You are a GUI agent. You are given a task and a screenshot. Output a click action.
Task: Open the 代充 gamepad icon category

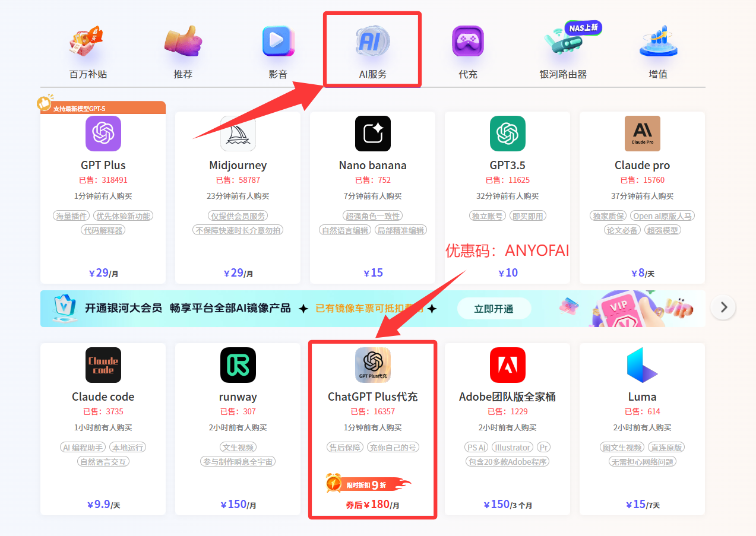click(468, 41)
